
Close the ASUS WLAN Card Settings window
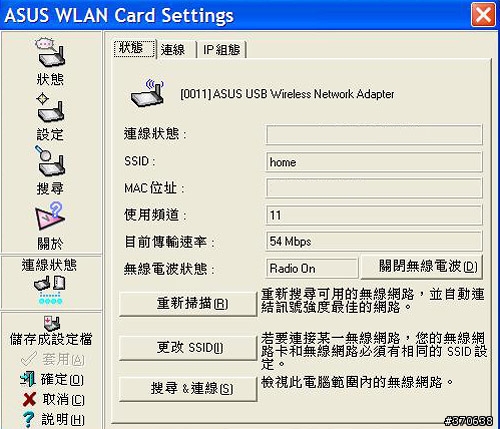click(x=483, y=15)
